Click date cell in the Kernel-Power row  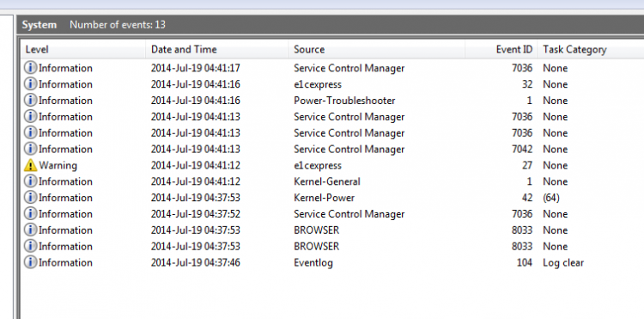pyautogui.click(x=195, y=198)
